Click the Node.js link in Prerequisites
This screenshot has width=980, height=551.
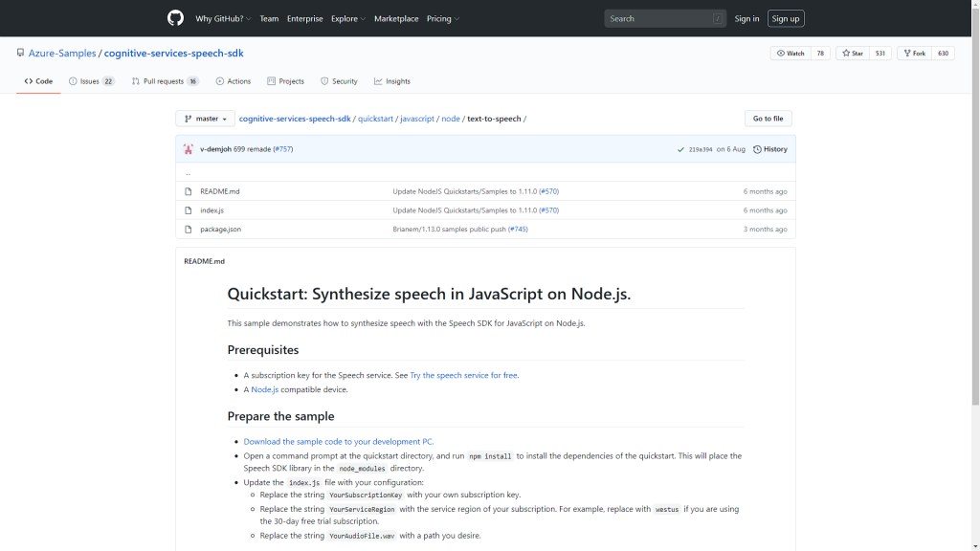click(x=264, y=389)
